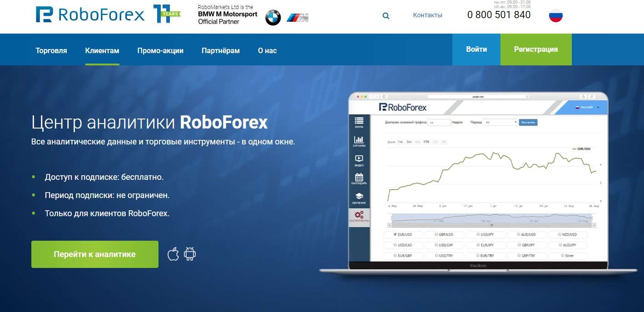Image resolution: width=644 pixels, height=312 pixels.
Task: Open site search with the magnifier icon
Action: (386, 15)
